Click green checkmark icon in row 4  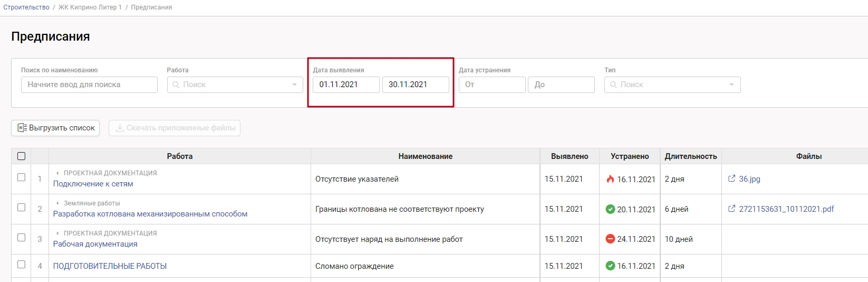click(610, 266)
